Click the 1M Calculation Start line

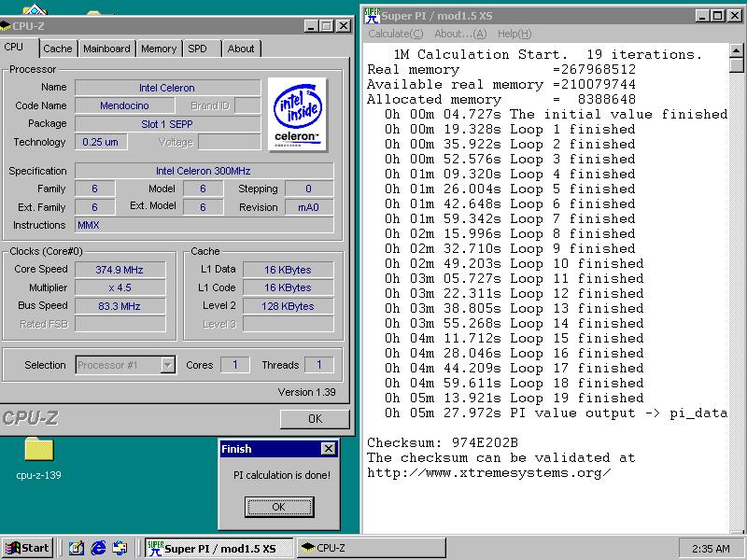(548, 54)
